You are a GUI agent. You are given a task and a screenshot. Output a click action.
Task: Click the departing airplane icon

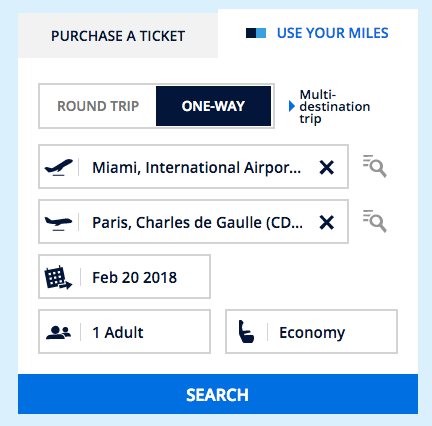pyautogui.click(x=59, y=167)
